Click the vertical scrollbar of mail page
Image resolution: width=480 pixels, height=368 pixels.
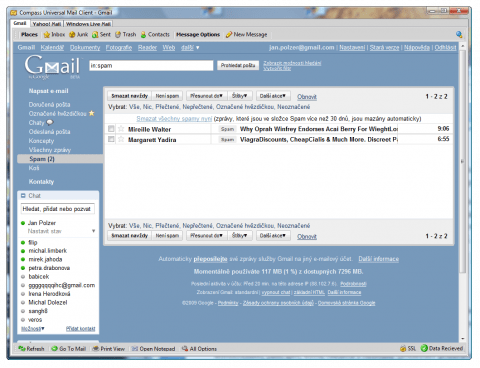click(x=462, y=162)
